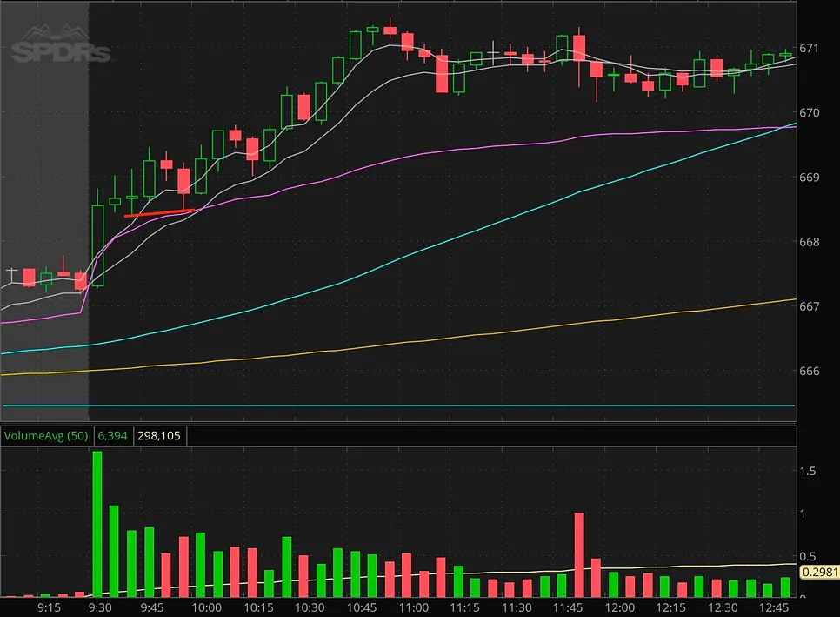Click the 12:45 time axis label
Screen dimensions: 840x617
point(774,607)
